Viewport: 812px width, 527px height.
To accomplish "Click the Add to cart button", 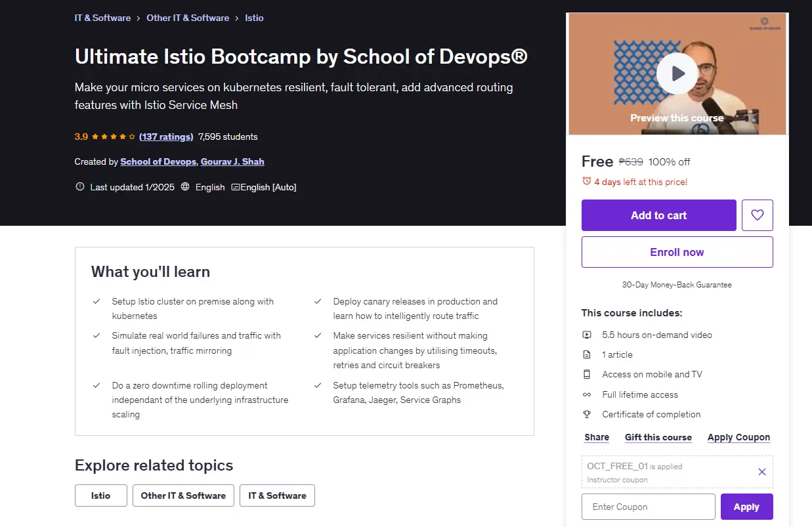I will pos(659,215).
